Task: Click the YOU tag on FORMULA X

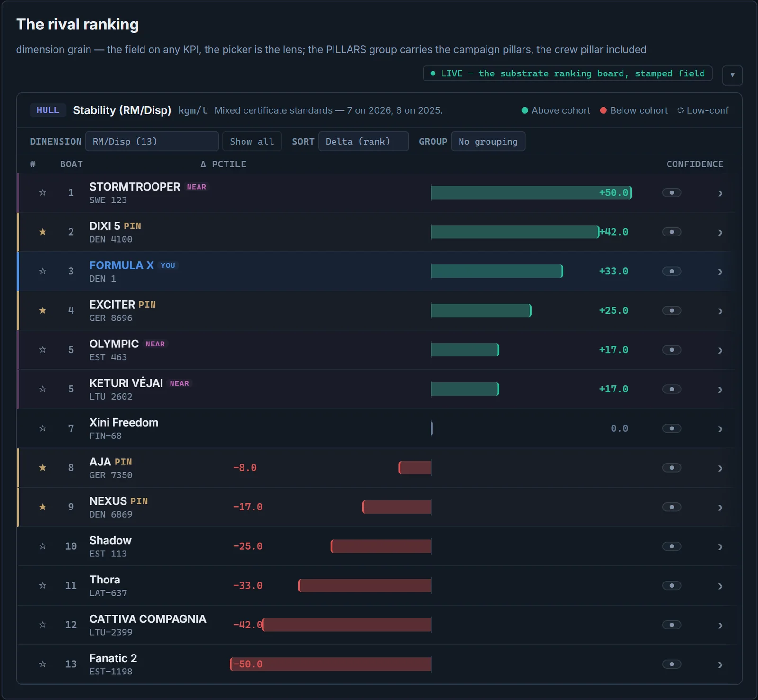Action: coord(168,265)
